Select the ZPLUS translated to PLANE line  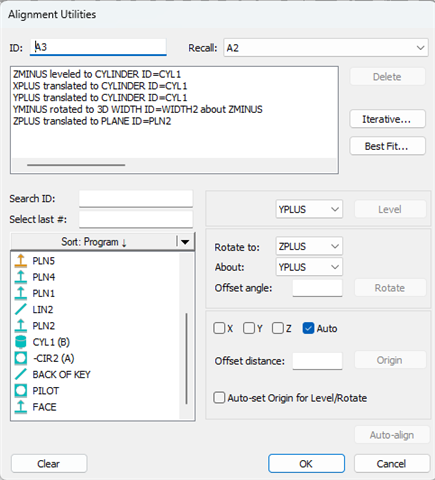coord(92,121)
